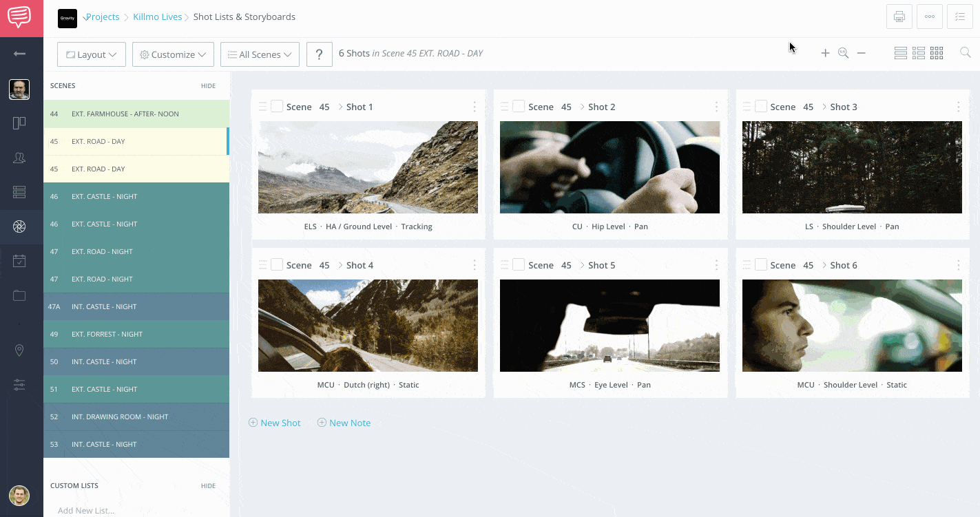Switch to grid view layout icon
The image size is (980, 517).
937,53
